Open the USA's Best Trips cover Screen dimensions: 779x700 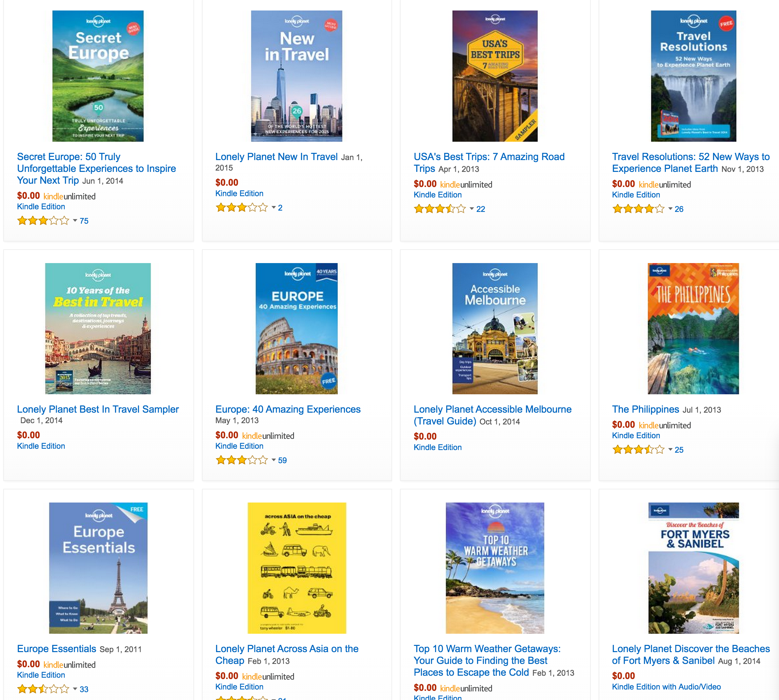tap(495, 76)
